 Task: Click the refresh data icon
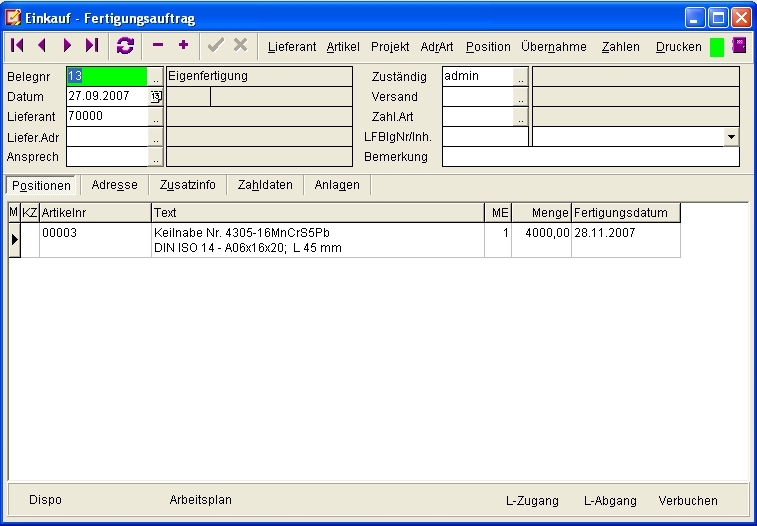(125, 46)
